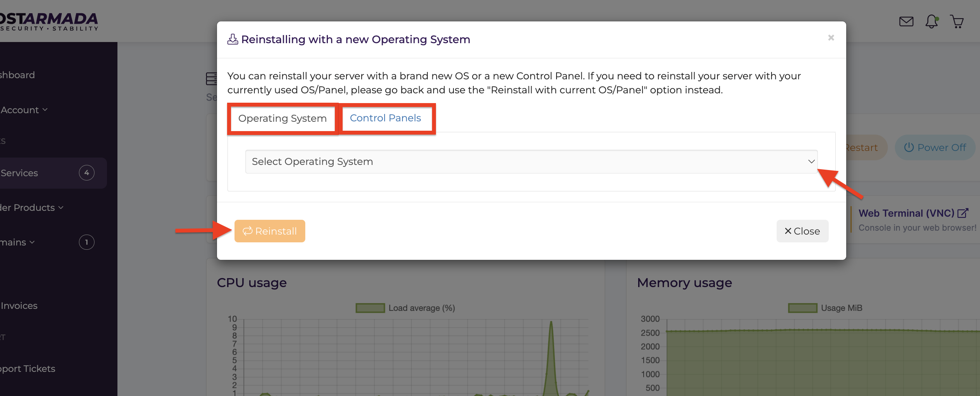Click the Close button in dialog
The width and height of the screenshot is (980, 396).
pos(802,231)
